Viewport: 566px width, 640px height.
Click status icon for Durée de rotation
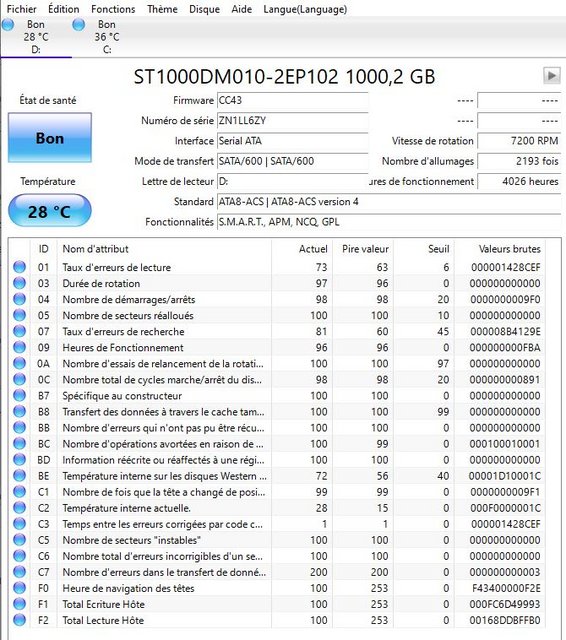[x=19, y=283]
